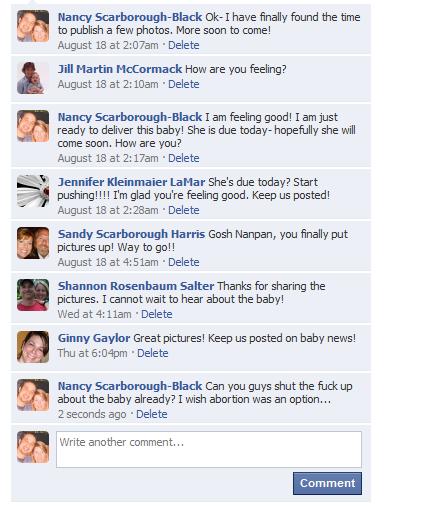Delete the comment posted 2 seconds ago
Screen dimensions: 424x509
click(x=152, y=414)
